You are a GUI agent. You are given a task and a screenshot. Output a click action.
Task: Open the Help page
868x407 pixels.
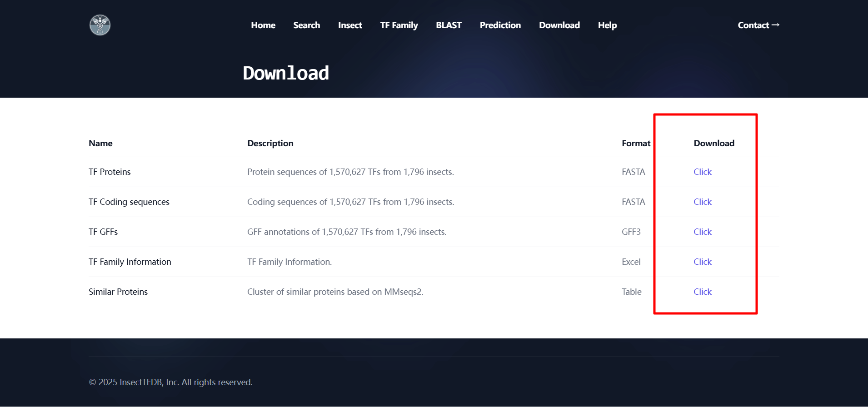607,25
